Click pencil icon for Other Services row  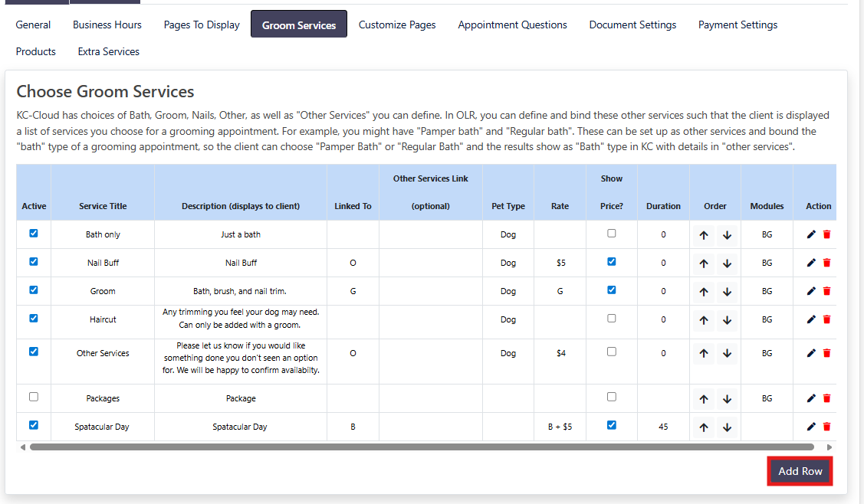tap(811, 353)
